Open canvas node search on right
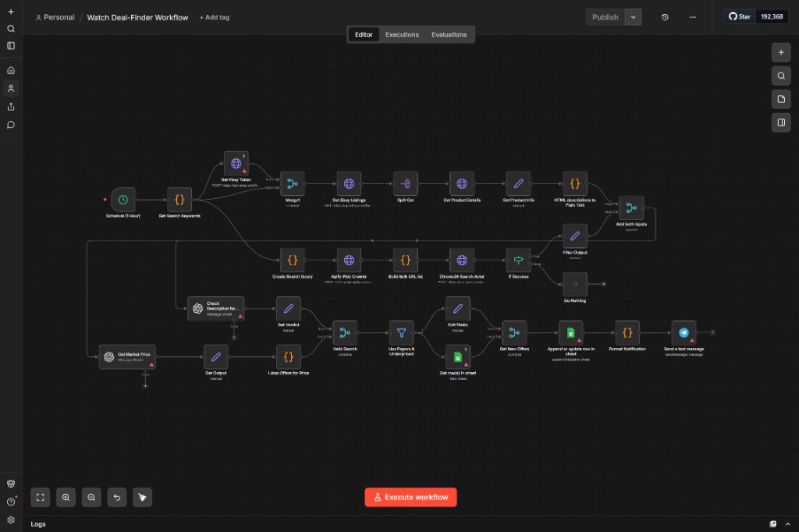Viewport: 799px width, 532px height. [781, 76]
